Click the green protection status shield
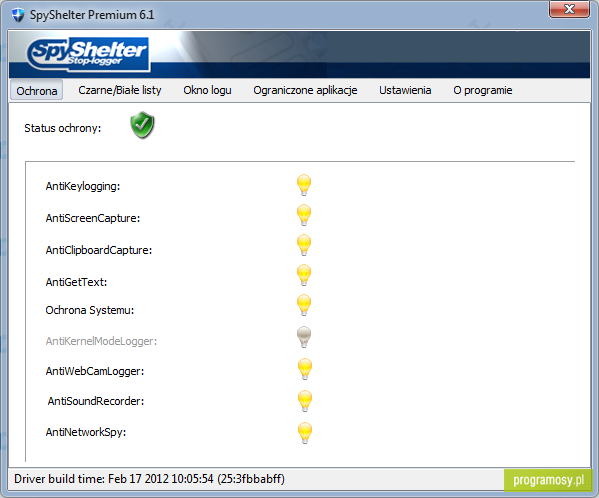Image resolution: width=599 pixels, height=498 pixels. point(142,125)
